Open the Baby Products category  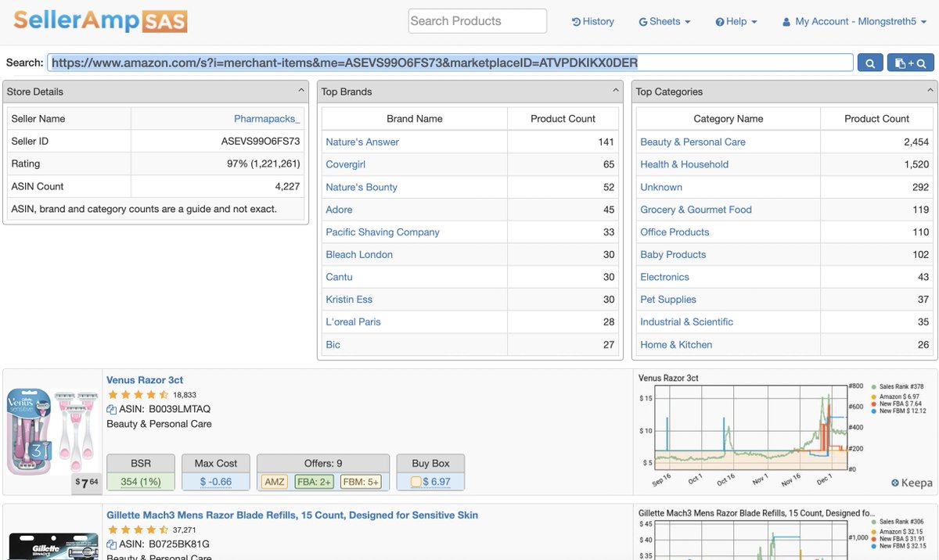pos(673,255)
